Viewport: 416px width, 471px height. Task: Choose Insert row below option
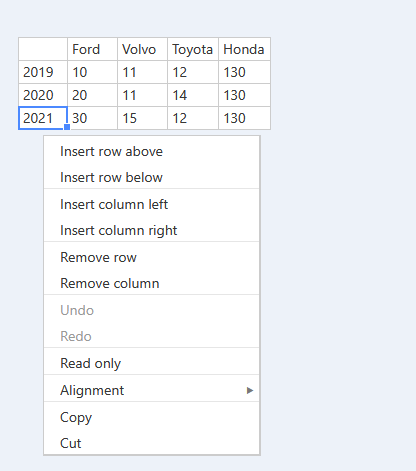(x=152, y=177)
